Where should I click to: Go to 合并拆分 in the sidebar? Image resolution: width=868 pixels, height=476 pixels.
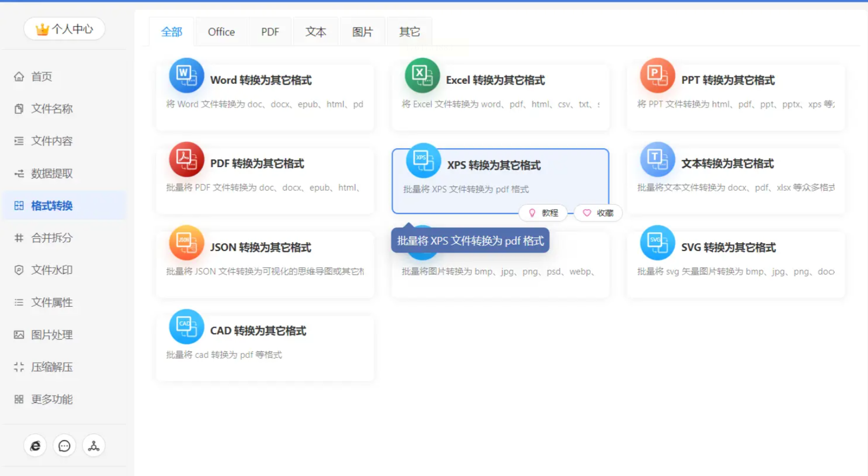point(52,238)
